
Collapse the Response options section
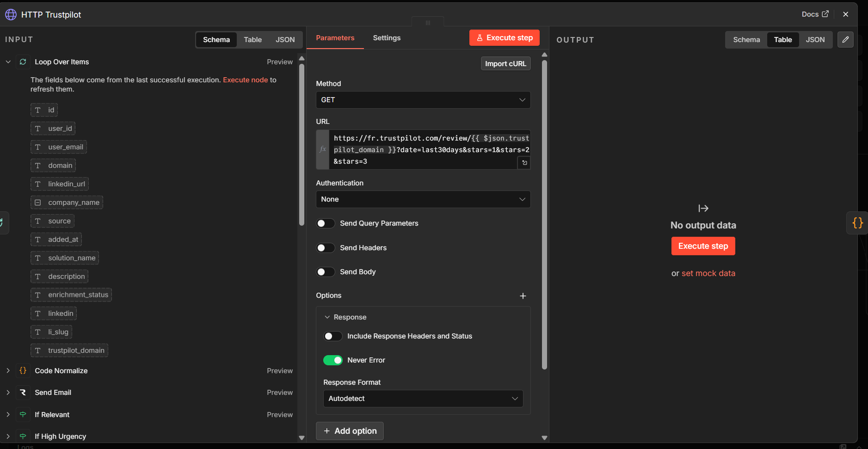point(327,317)
